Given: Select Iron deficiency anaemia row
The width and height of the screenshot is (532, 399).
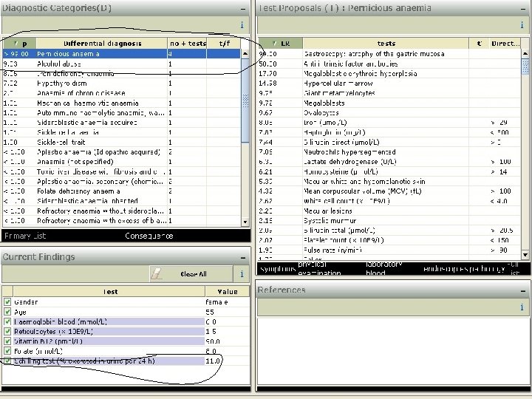Looking at the screenshot, I should [x=121, y=73].
